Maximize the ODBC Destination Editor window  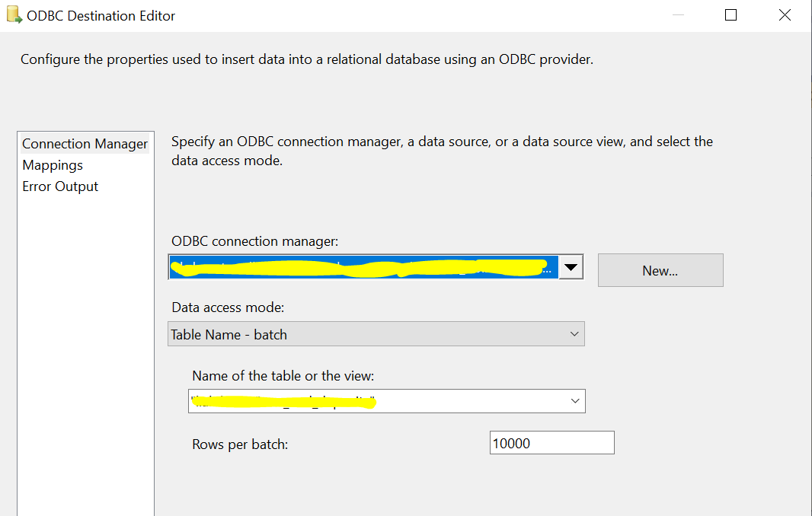(x=730, y=15)
